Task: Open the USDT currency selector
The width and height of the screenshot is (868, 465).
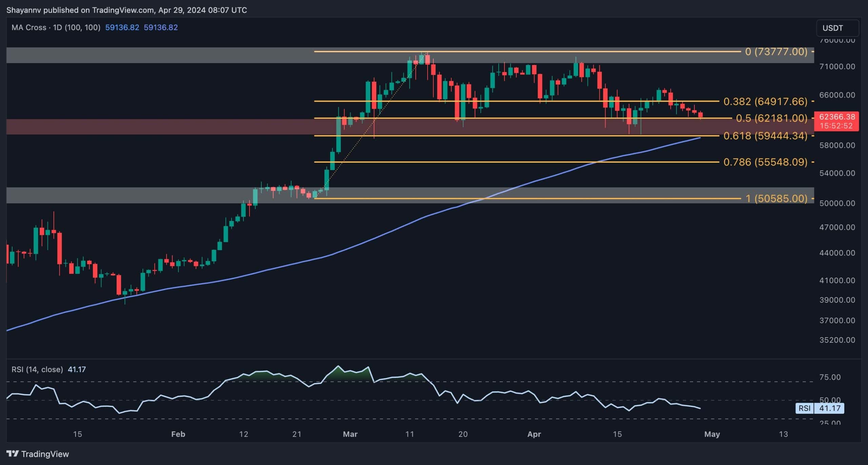Action: (x=837, y=28)
